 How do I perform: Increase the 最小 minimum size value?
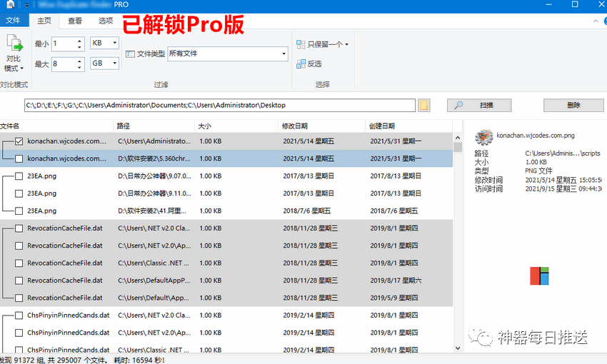79,41
